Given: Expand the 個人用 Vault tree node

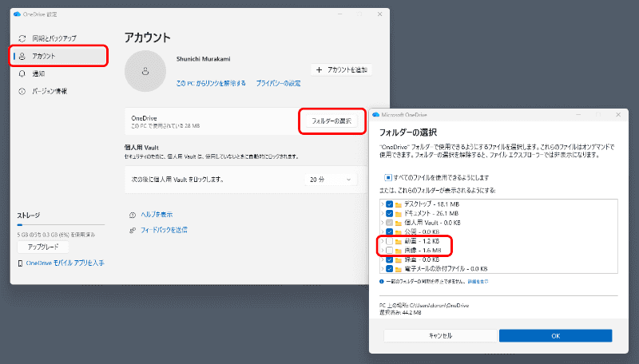Looking at the screenshot, I should pos(383,223).
